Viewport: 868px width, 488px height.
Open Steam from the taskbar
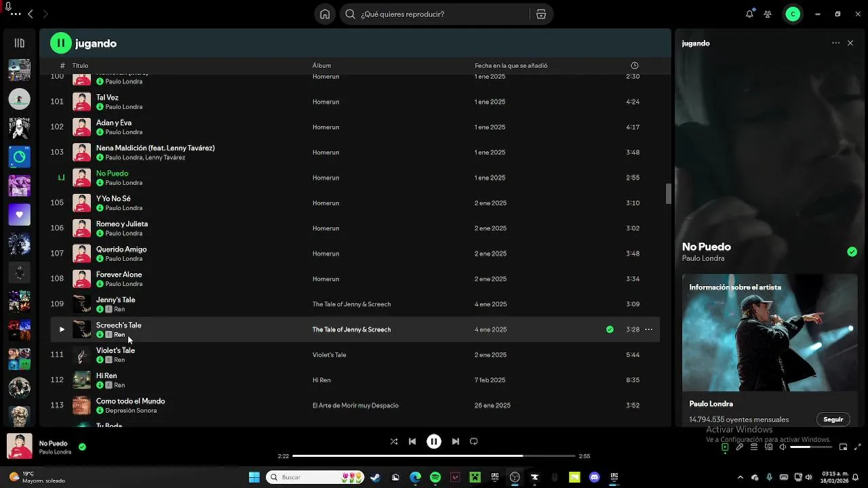[375, 477]
